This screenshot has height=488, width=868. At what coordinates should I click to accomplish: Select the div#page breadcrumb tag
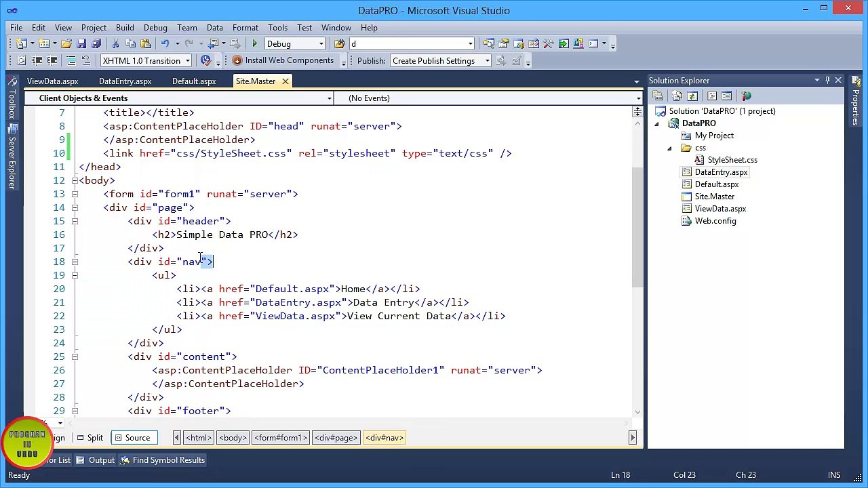tap(336, 438)
